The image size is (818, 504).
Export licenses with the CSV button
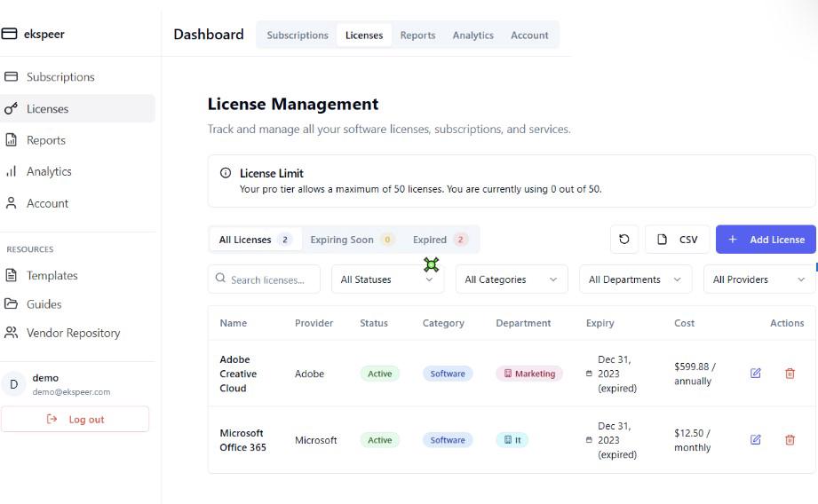(x=678, y=240)
